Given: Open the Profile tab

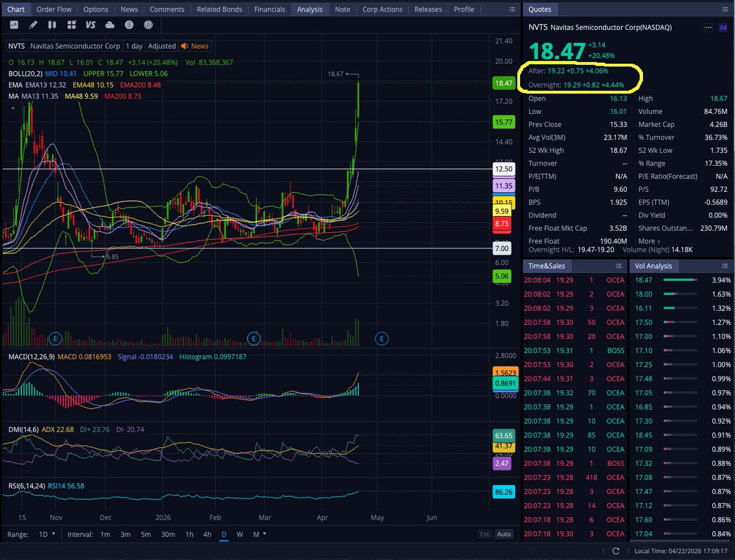Looking at the screenshot, I should [x=464, y=9].
